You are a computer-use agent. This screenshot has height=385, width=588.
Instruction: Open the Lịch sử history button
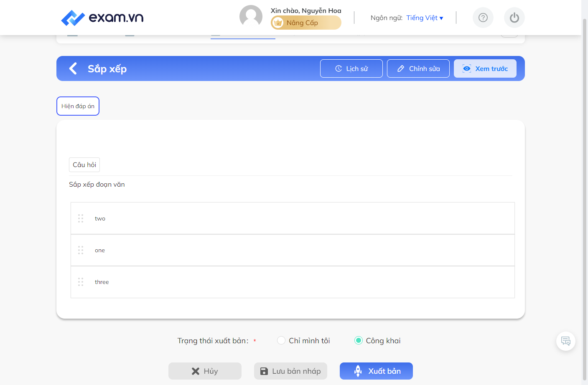[x=351, y=68]
